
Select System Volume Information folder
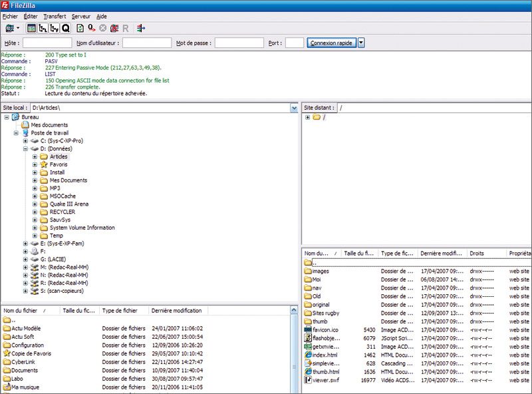82,228
